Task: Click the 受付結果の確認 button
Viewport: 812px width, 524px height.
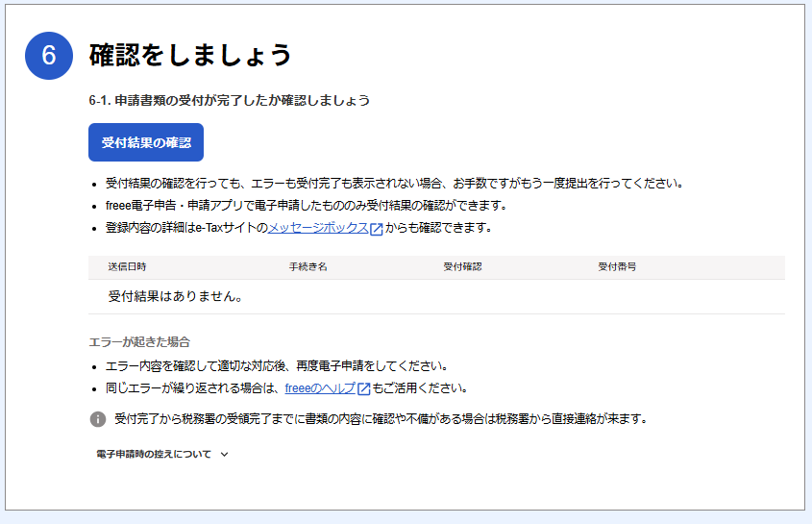Action: 146,142
